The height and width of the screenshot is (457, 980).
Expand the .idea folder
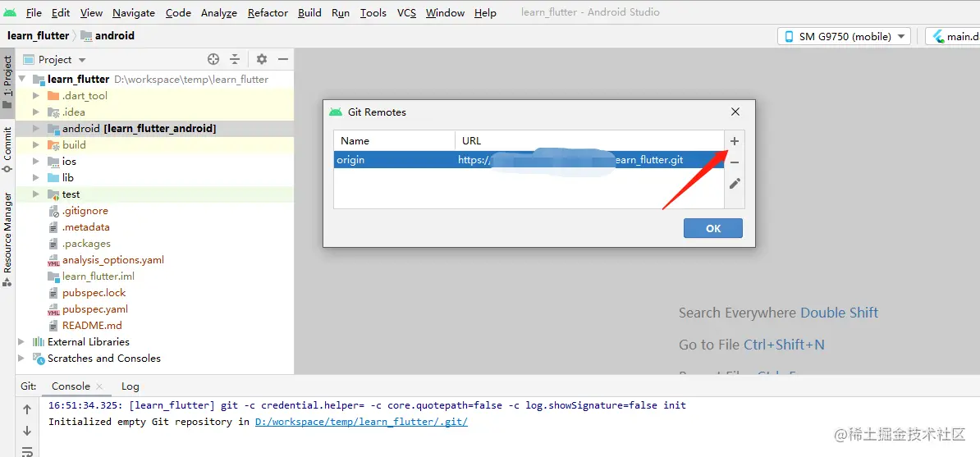tap(35, 112)
